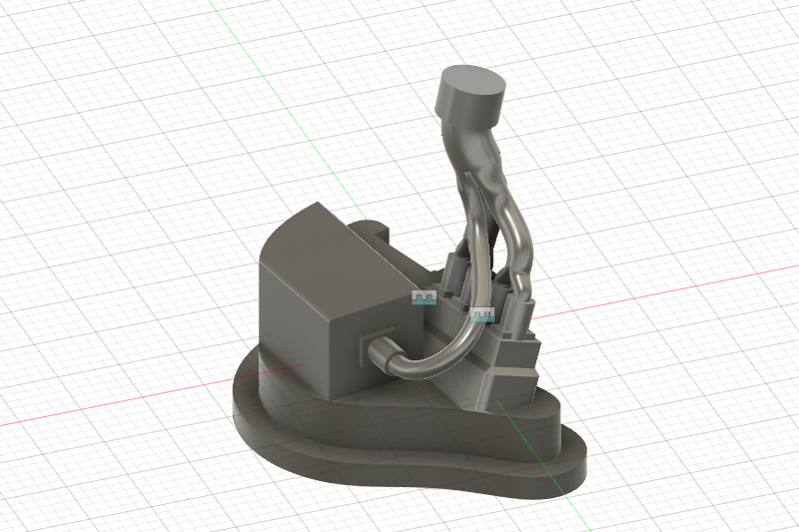Select the rigid joint icon on the curved tube
The height and width of the screenshot is (532, 799).
click(x=481, y=314)
